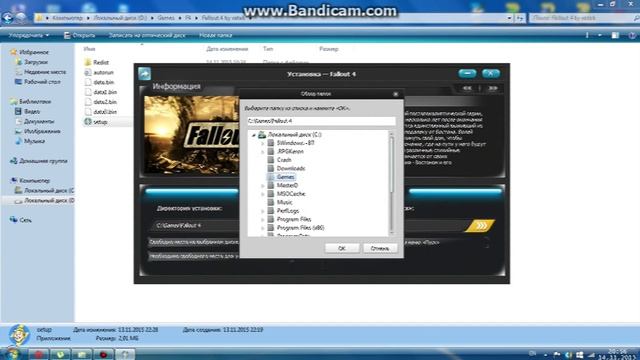Click the Домашняя группа icon in sidebar
Image resolution: width=640 pixels, height=360 pixels.
13,161
